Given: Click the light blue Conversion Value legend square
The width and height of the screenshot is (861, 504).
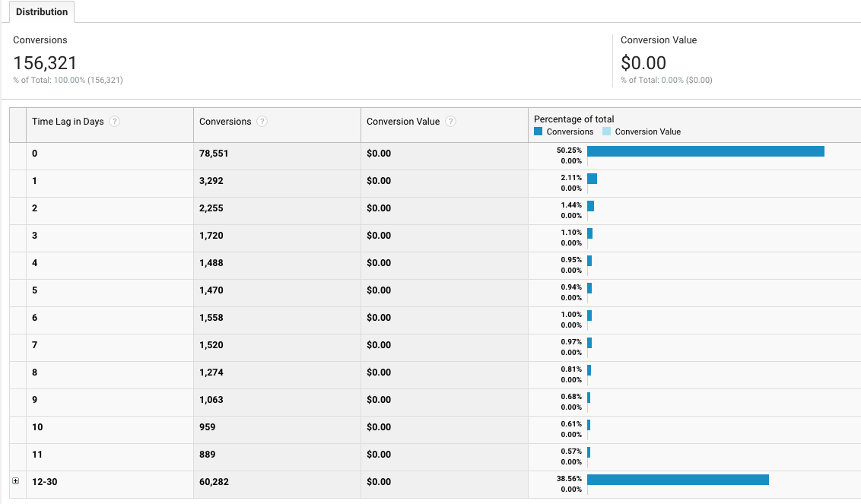Looking at the screenshot, I should point(607,131).
